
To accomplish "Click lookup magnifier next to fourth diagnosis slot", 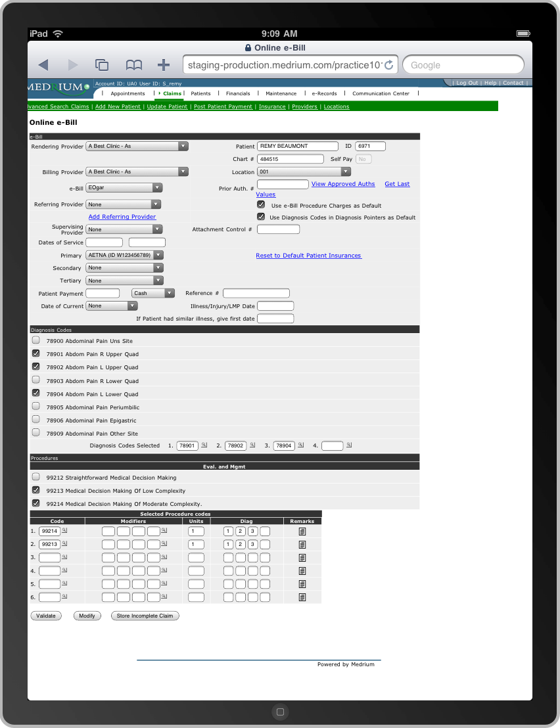I will (x=348, y=445).
